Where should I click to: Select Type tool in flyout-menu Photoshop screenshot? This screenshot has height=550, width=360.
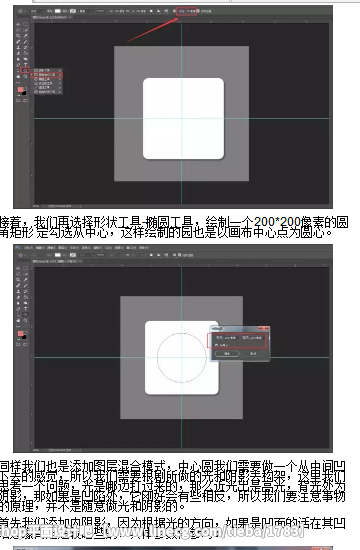pyautogui.click(x=26, y=65)
